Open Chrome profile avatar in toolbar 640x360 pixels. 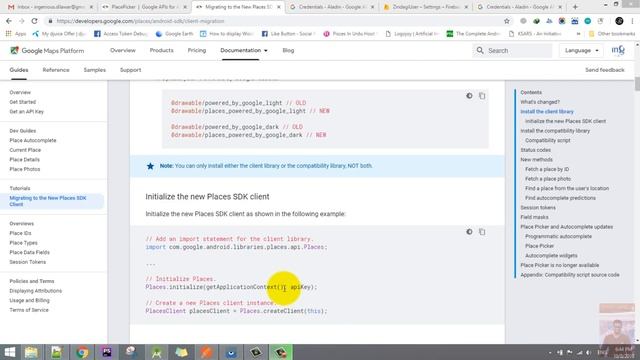click(619, 21)
